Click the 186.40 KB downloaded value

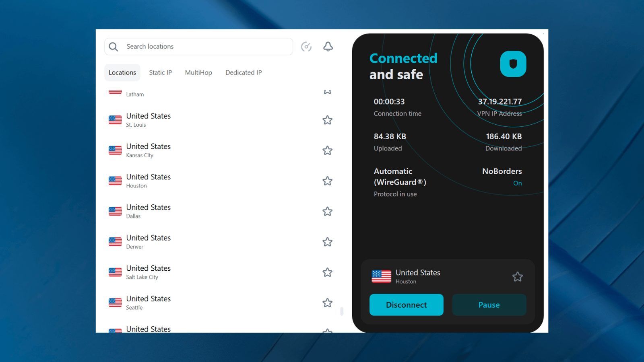(504, 136)
